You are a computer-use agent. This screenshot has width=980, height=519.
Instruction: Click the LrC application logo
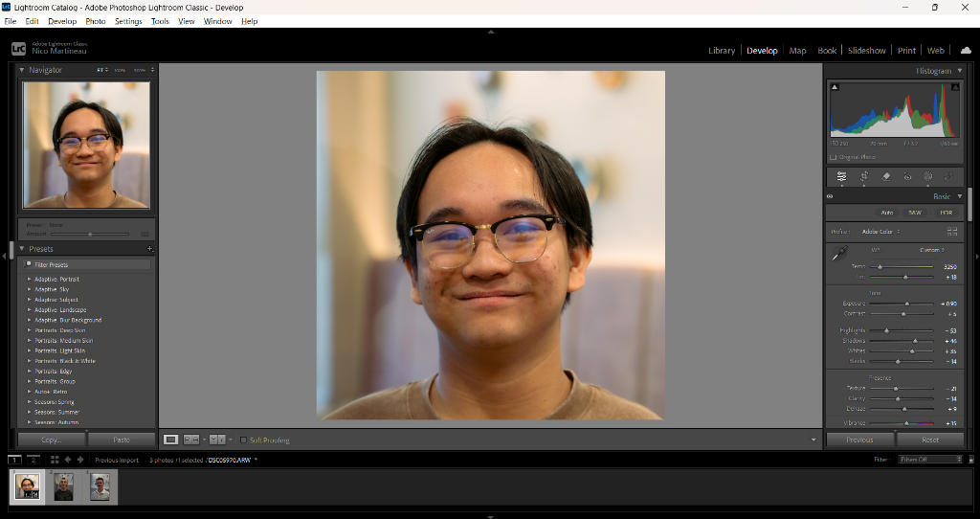coord(18,48)
